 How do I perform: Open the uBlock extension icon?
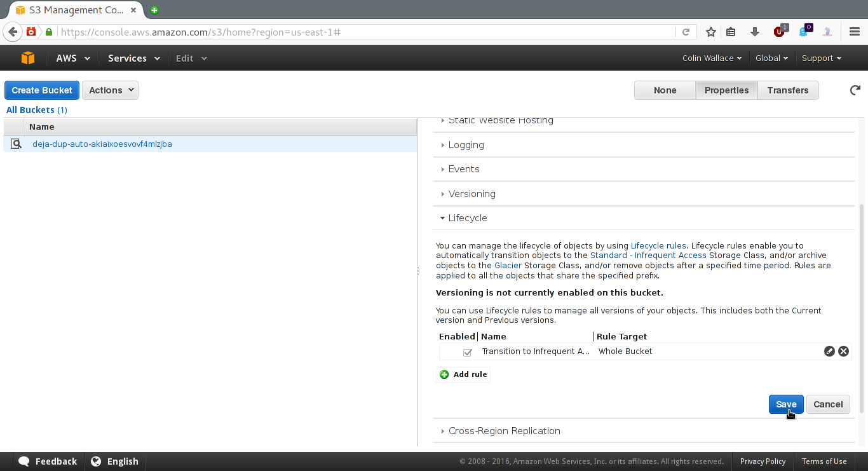click(780, 31)
